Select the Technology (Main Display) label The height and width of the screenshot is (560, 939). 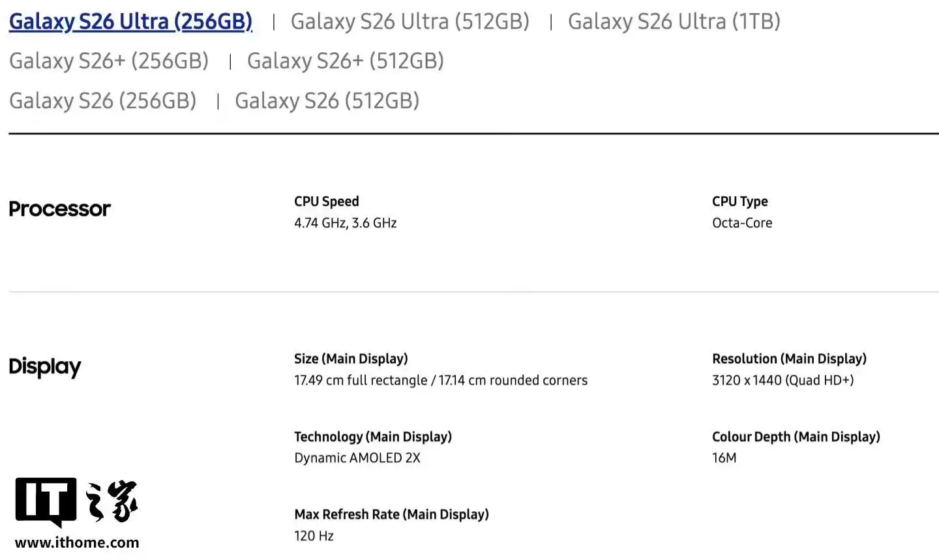point(372,436)
